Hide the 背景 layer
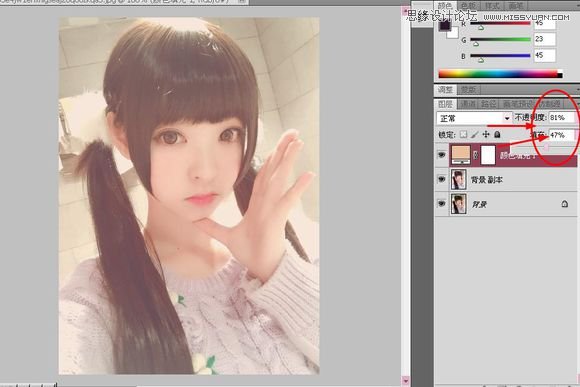Screen dimensions: 580x387 tap(442, 204)
